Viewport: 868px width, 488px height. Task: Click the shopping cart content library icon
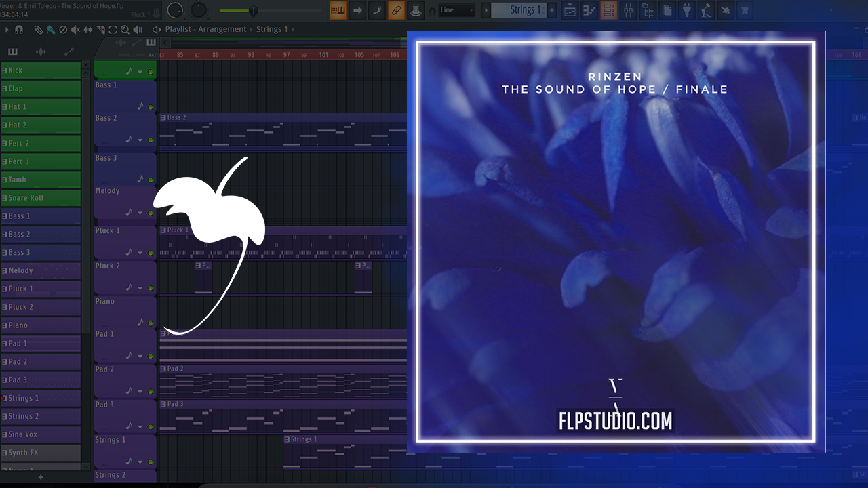[745, 10]
